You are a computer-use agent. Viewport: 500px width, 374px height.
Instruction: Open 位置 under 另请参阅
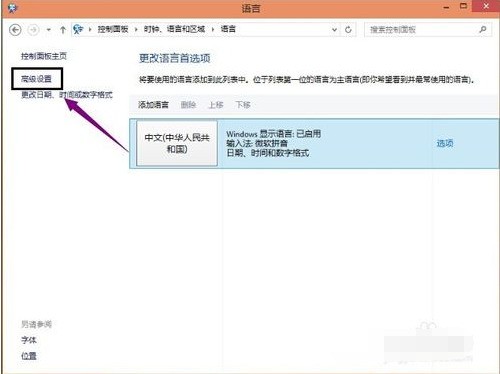(29, 356)
